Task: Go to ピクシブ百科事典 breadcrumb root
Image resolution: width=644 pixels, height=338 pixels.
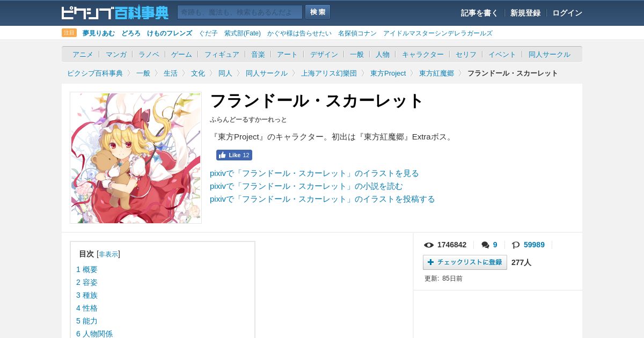Action: 95,73
